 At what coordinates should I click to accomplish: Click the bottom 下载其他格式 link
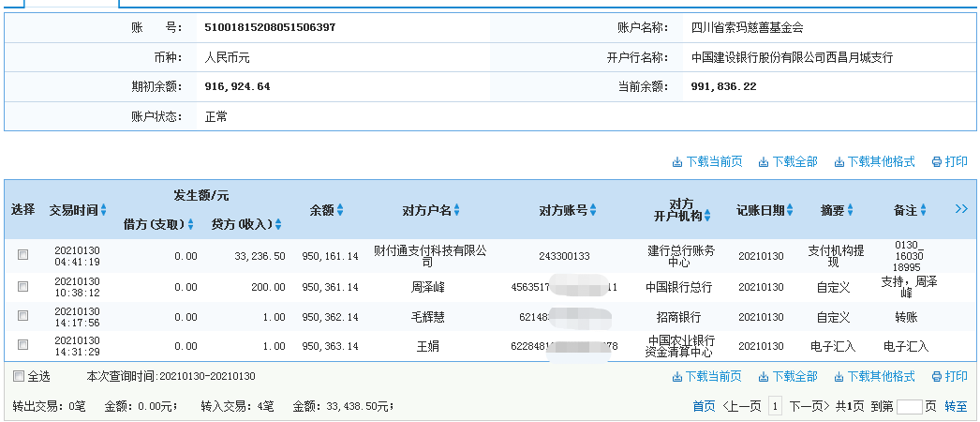coord(881,377)
